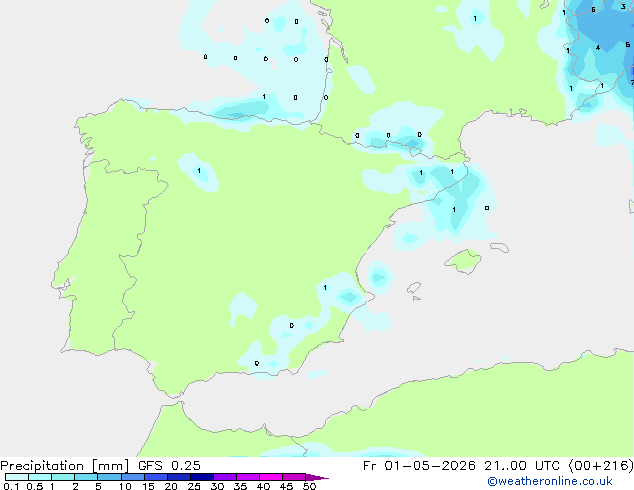
Task: Select the 45–50 mm magenta legend swatch
Action: pos(294,477)
